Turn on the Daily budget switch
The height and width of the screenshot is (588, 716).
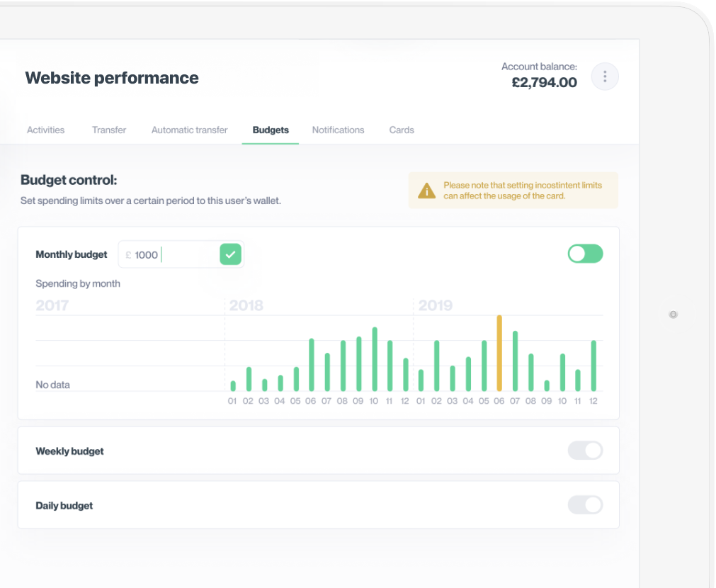(x=585, y=505)
